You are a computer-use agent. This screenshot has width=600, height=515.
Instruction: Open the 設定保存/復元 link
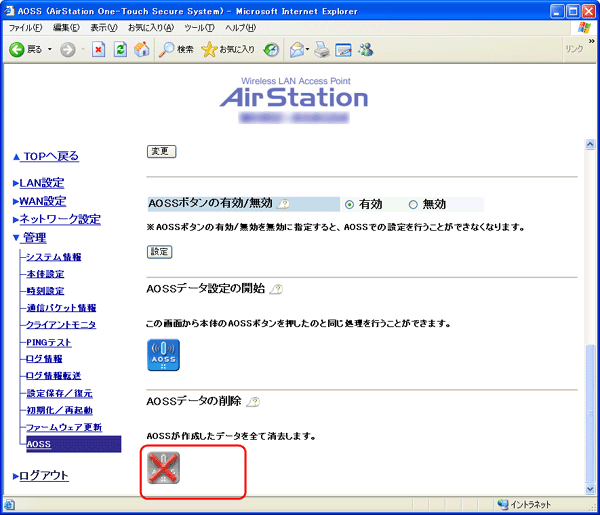[59, 393]
